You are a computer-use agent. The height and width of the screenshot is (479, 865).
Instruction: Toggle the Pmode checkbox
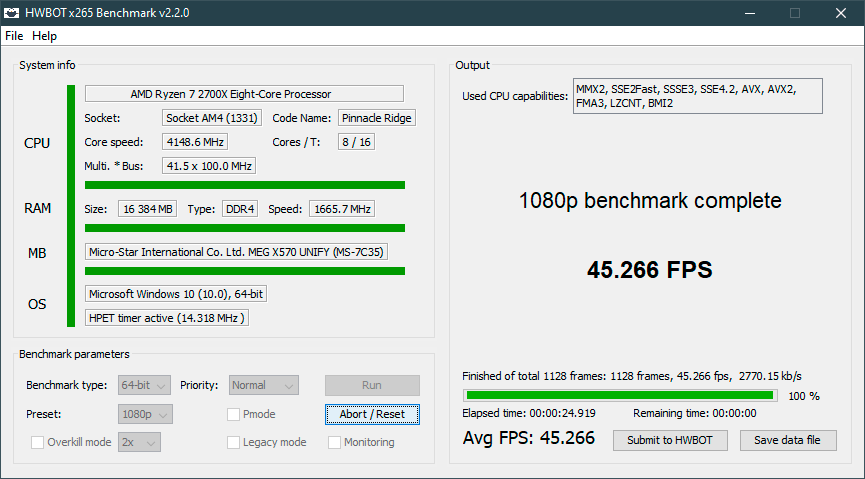tap(233, 414)
